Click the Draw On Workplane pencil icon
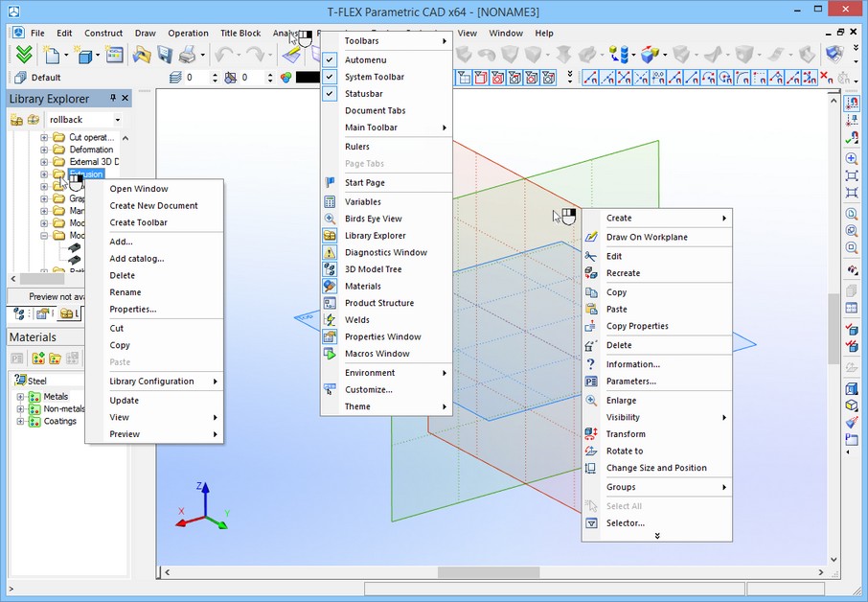This screenshot has width=868, height=602. click(591, 237)
